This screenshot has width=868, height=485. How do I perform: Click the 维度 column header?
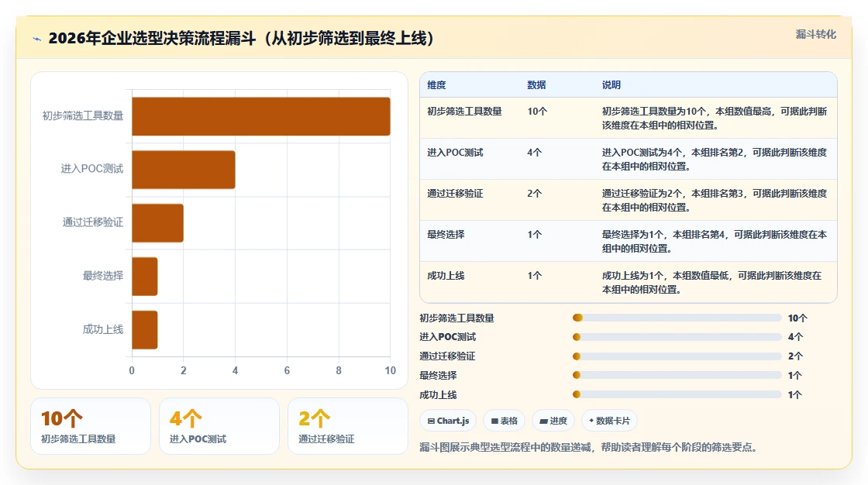point(436,85)
